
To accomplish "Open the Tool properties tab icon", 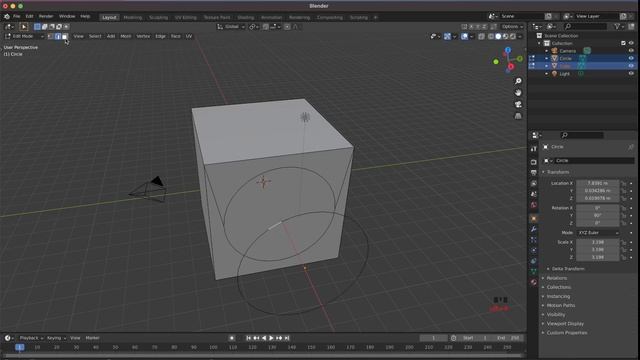I will [x=533, y=149].
